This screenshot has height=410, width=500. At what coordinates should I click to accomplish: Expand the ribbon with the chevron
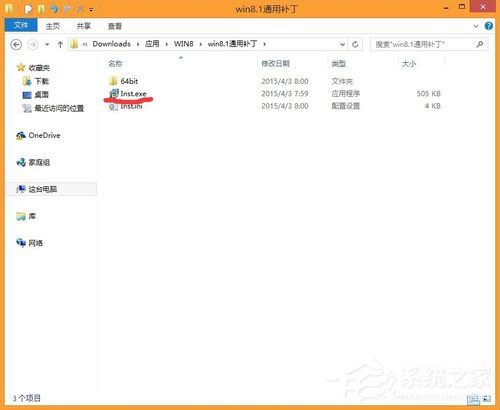click(x=476, y=26)
